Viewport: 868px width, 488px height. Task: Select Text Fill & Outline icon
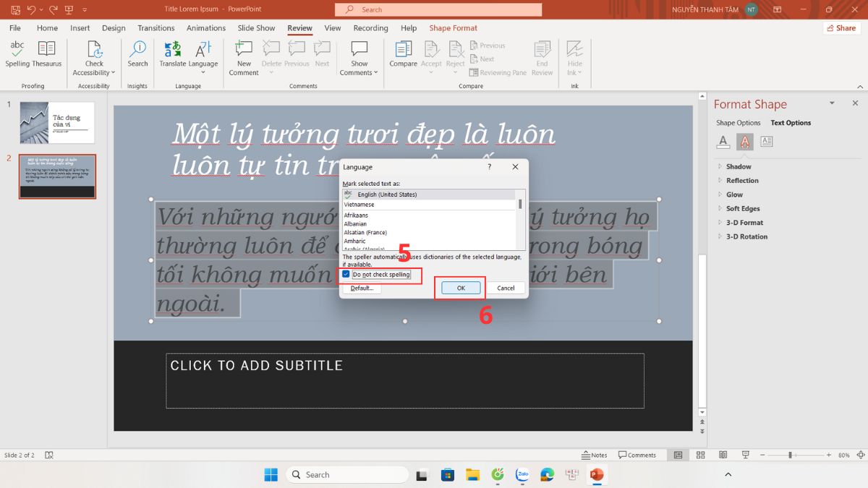[x=723, y=142]
